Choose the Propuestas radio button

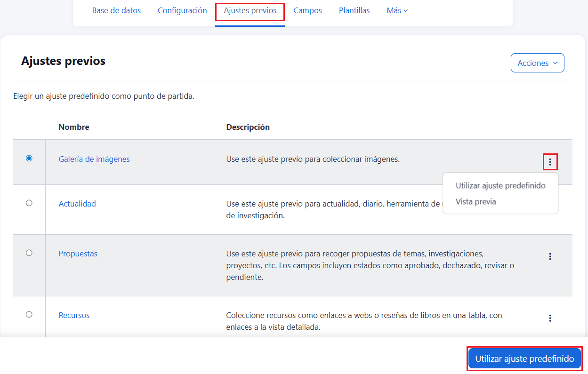coord(29,253)
